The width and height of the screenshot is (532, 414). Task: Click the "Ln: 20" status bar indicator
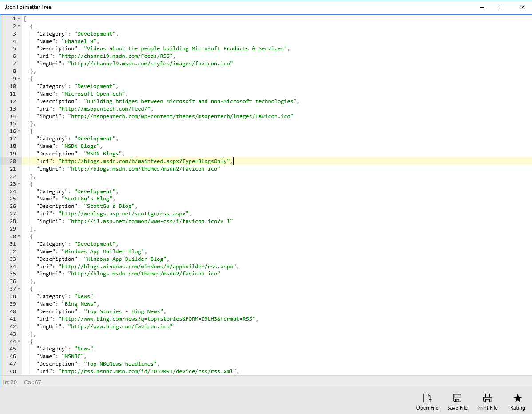9,382
